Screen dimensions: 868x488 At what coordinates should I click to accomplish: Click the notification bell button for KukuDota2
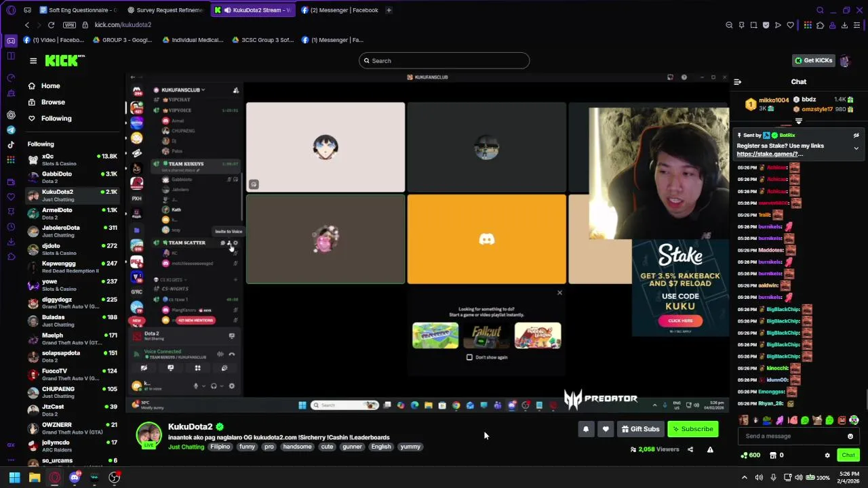pyautogui.click(x=586, y=429)
